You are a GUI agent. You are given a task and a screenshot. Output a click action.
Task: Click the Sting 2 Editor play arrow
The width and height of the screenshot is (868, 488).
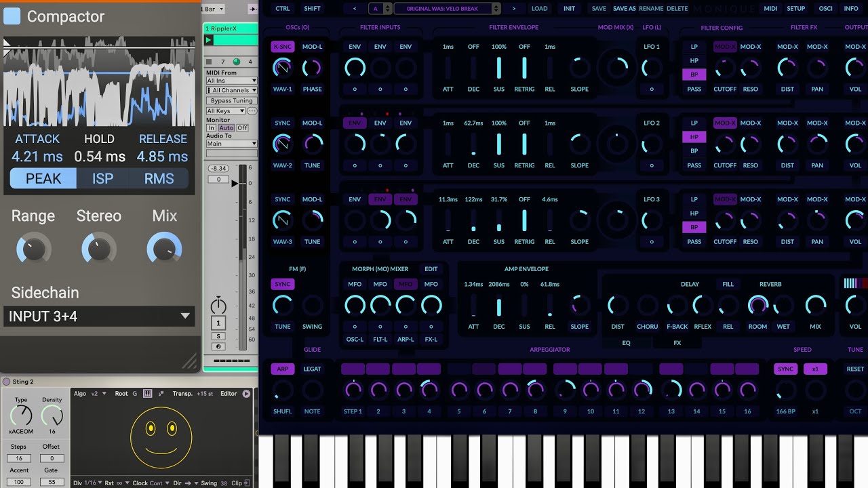click(x=246, y=394)
